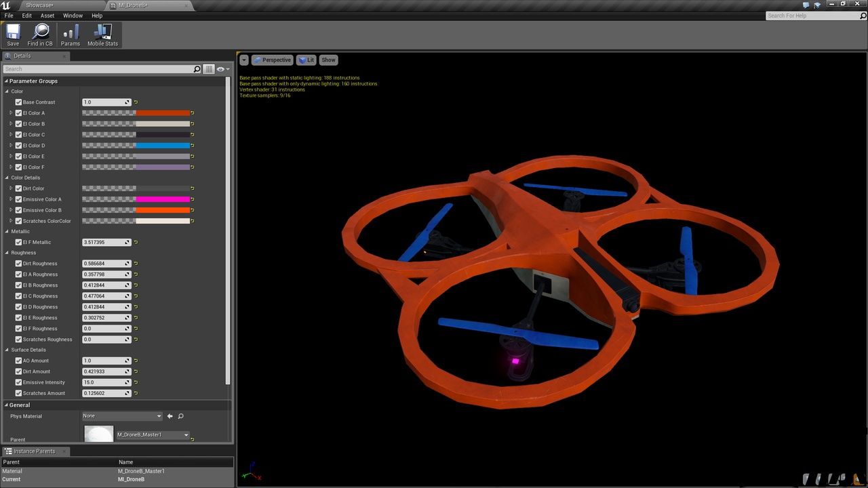Click the Lit view mode button
The width and height of the screenshot is (868, 488).
pos(307,60)
